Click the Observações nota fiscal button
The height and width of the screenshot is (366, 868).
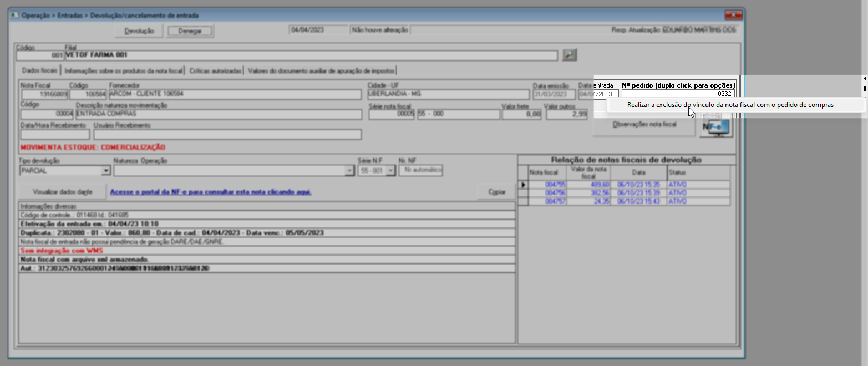click(644, 125)
